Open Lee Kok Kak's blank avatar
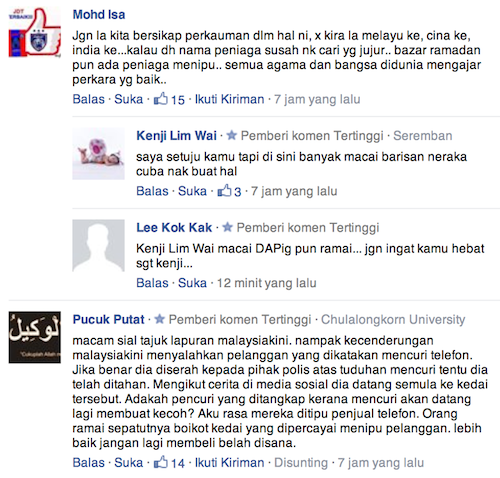This screenshot has width=500, height=478. click(98, 246)
